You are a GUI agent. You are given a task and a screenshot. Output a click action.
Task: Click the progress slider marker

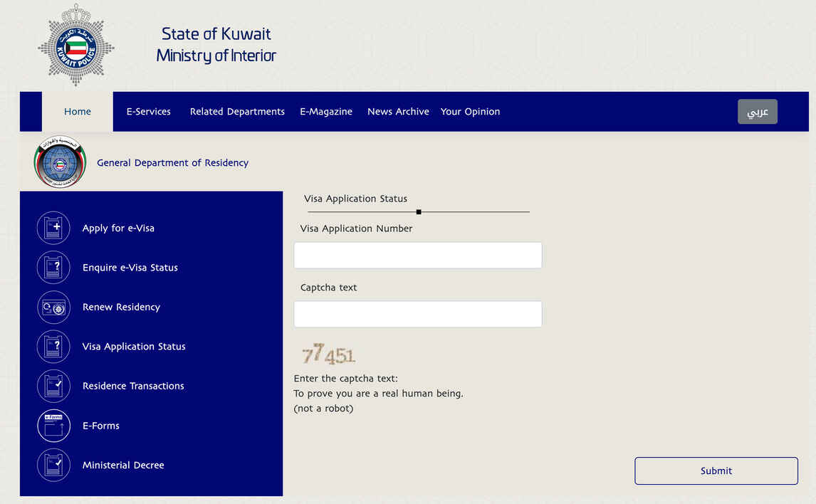(x=419, y=211)
